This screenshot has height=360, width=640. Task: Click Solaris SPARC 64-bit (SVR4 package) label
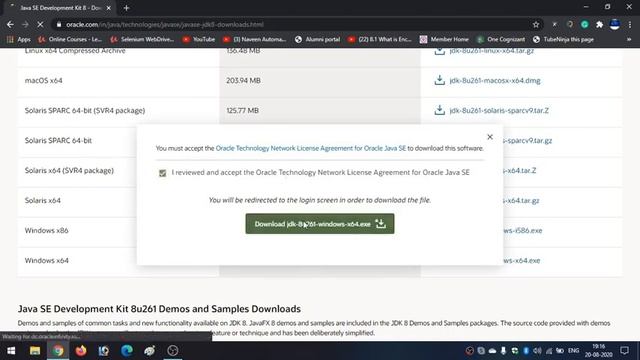click(x=85, y=111)
